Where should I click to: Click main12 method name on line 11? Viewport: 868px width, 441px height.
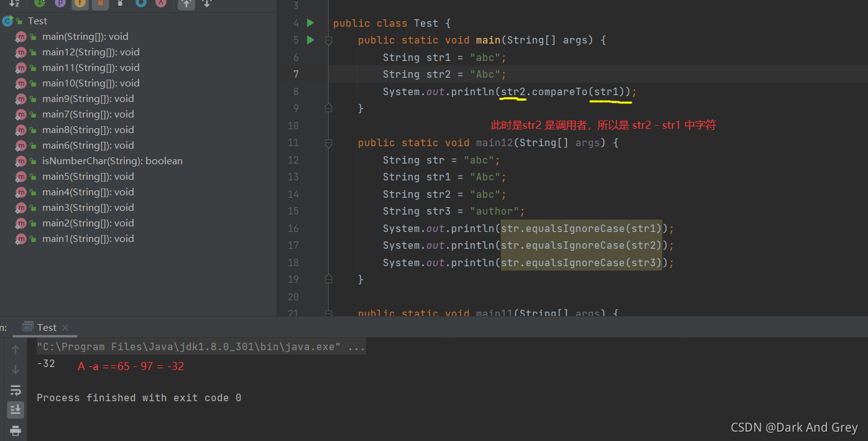(x=495, y=143)
